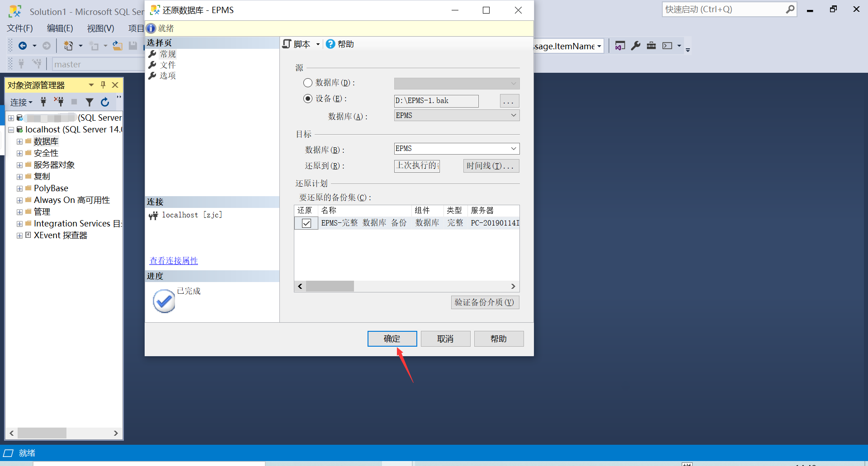Click Object Explorer connect plug icon

click(x=43, y=102)
